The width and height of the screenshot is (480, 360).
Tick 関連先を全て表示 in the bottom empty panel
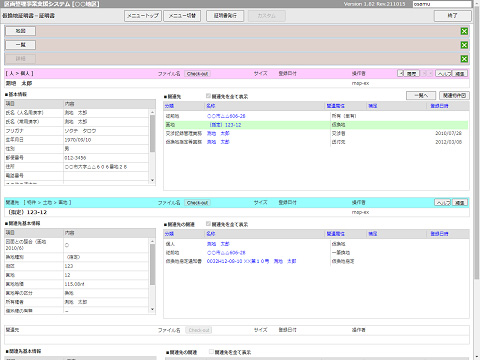(x=211, y=352)
